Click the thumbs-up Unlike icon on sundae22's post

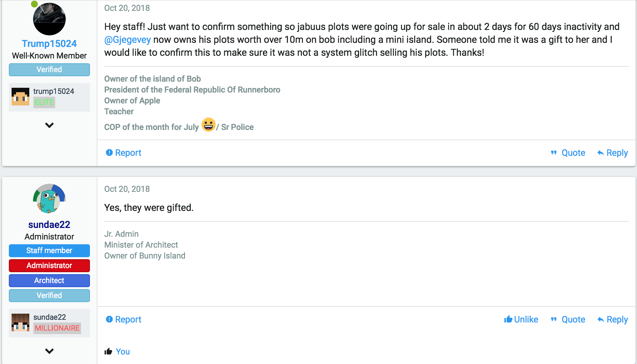[x=508, y=319]
